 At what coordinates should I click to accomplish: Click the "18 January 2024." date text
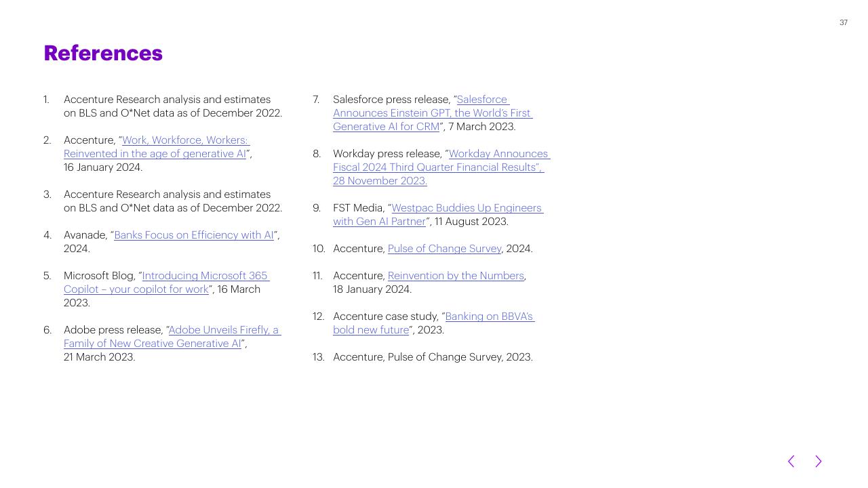click(372, 289)
